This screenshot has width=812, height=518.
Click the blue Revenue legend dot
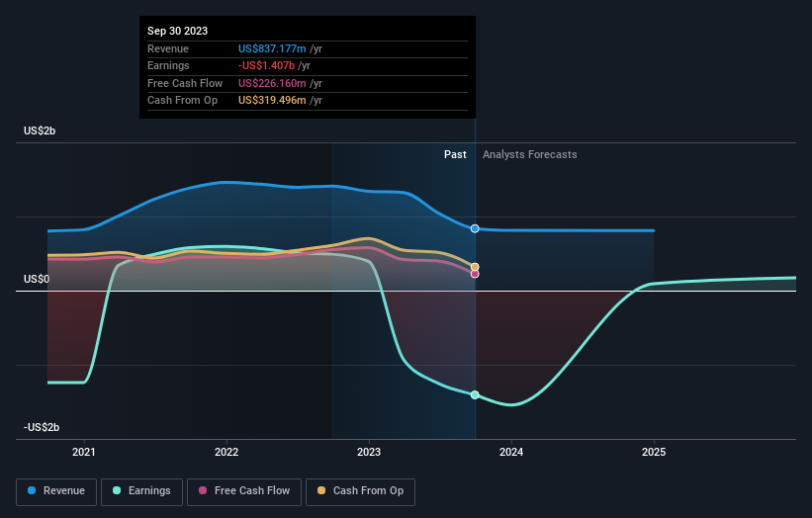pyautogui.click(x=32, y=490)
